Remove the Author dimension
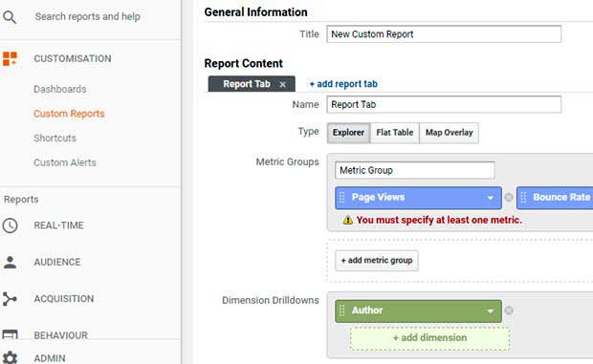593x364 pixels. click(509, 310)
